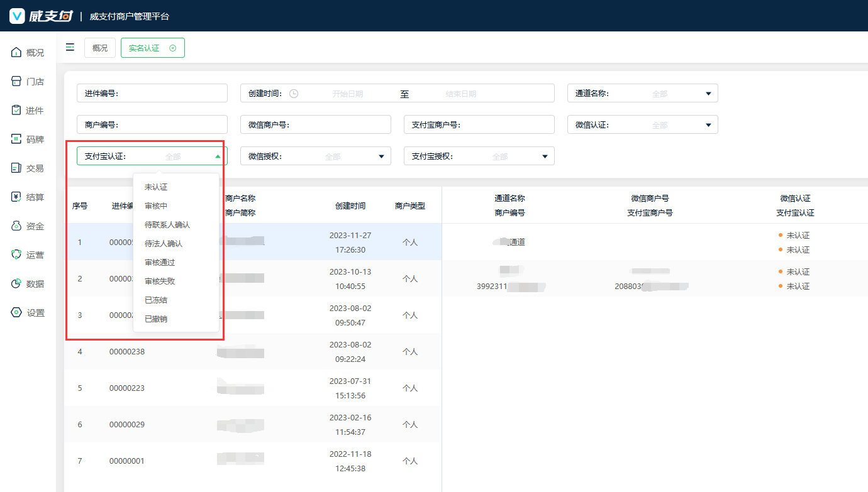Select 未认证 option in dropdown list
Viewport: 868px width, 492px height.
coord(156,187)
